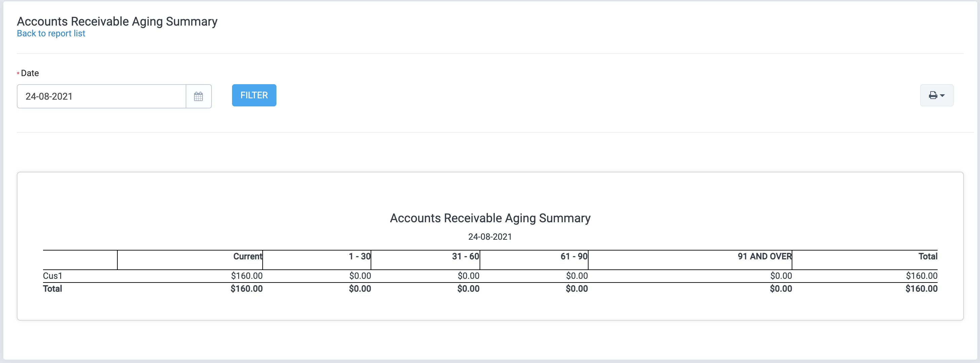Click Cus1 Current amount $160.00
Image resolution: width=980 pixels, height=363 pixels.
(x=247, y=276)
